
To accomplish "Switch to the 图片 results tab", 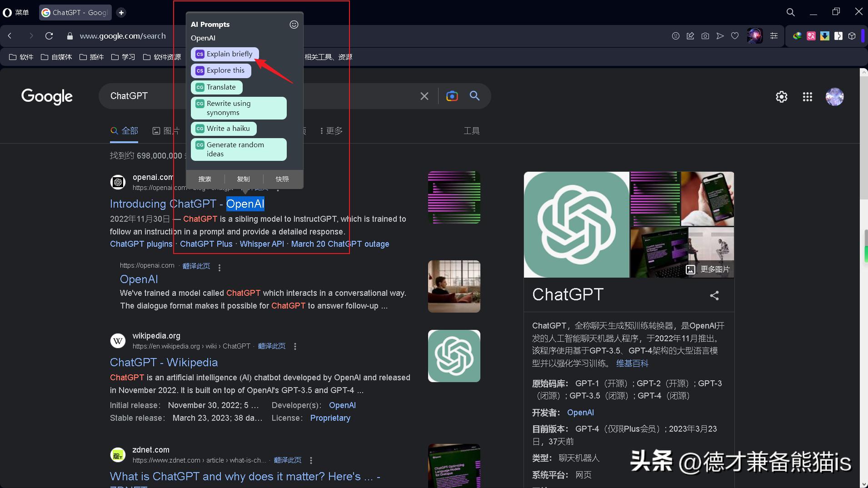I will coord(167,130).
